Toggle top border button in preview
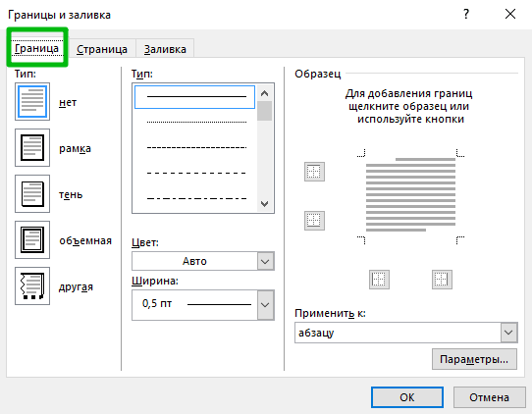Screen dimensions: 532x414 click(x=314, y=172)
